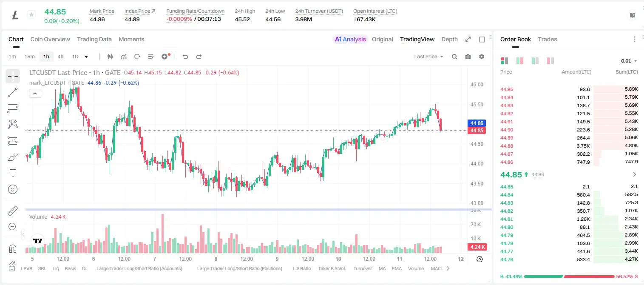Toggle the AI Analysis mode
This screenshot has width=644, height=285.
(x=350, y=39)
